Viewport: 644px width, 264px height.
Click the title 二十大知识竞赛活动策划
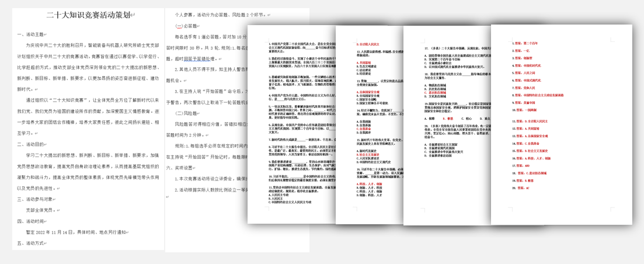click(x=89, y=15)
